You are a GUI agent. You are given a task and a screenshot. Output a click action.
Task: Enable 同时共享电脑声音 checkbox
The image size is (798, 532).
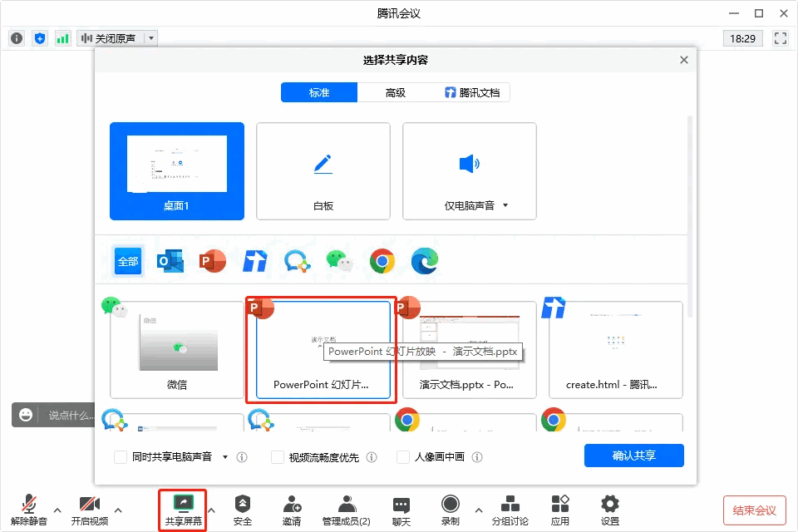[121, 457]
